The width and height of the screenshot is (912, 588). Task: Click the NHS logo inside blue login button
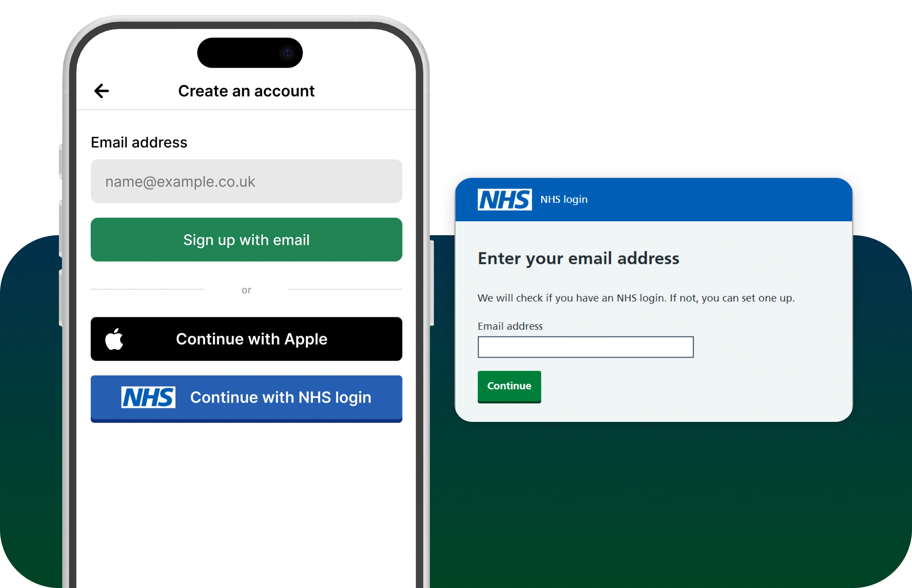pos(148,397)
